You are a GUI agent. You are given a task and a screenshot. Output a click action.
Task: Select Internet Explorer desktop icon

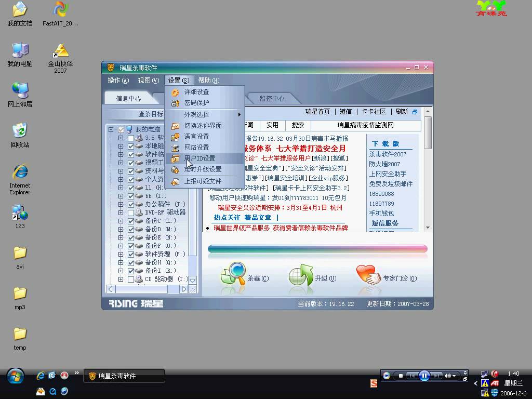coord(20,179)
